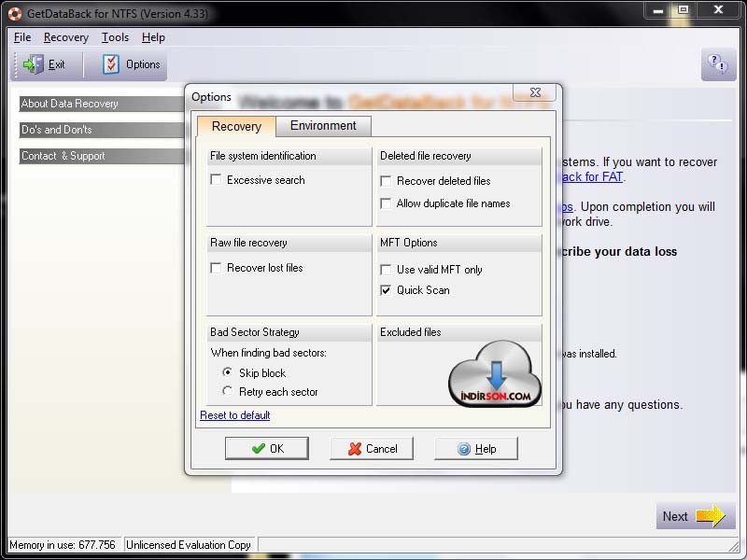747x560 pixels.
Task: Choose Retry each sector option
Action: point(228,391)
